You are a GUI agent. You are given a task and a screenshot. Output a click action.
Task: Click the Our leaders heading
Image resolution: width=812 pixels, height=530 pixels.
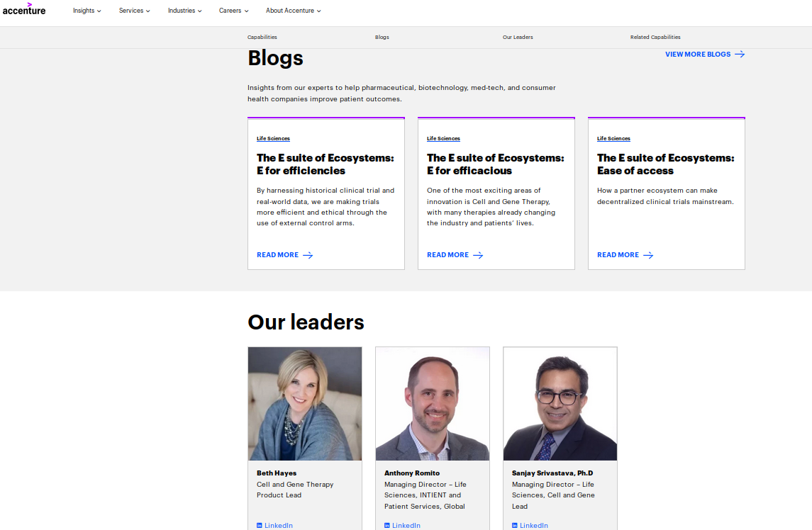pos(306,322)
